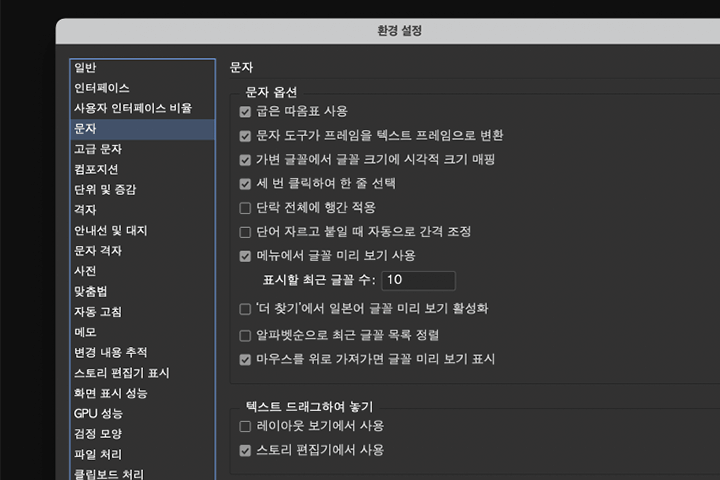The width and height of the screenshot is (720, 480).
Task: Select 단위 및 증감 in list
Action: pos(142,190)
